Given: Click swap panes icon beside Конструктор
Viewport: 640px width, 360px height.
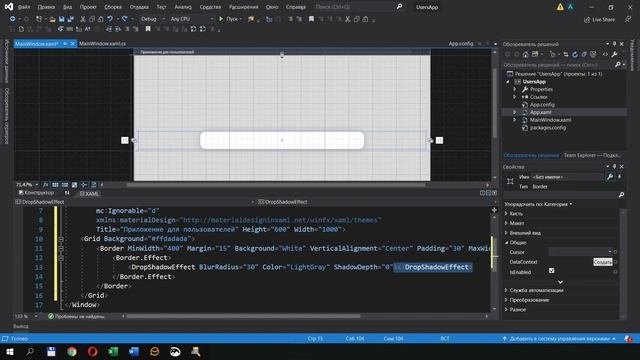Looking at the screenshot, I should click(x=67, y=193).
